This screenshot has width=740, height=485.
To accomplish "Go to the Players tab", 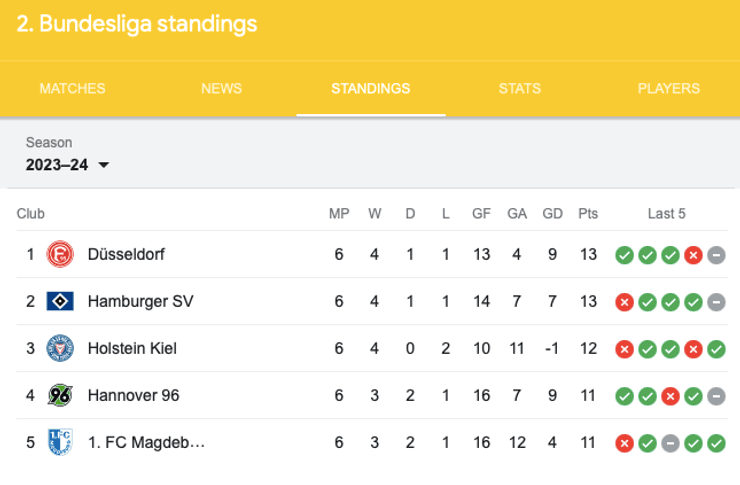I will click(668, 88).
